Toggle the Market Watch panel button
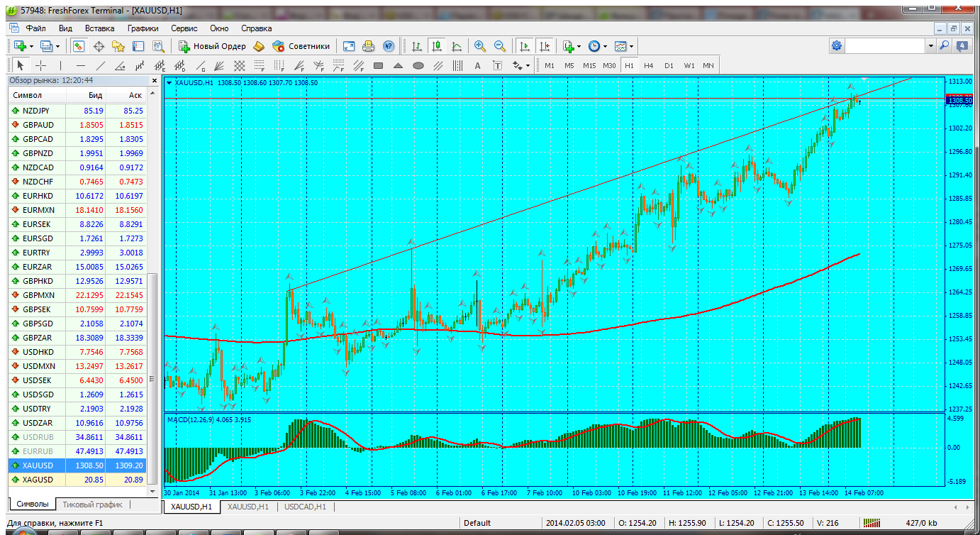Viewport: 980px width, 535px height. (78, 46)
